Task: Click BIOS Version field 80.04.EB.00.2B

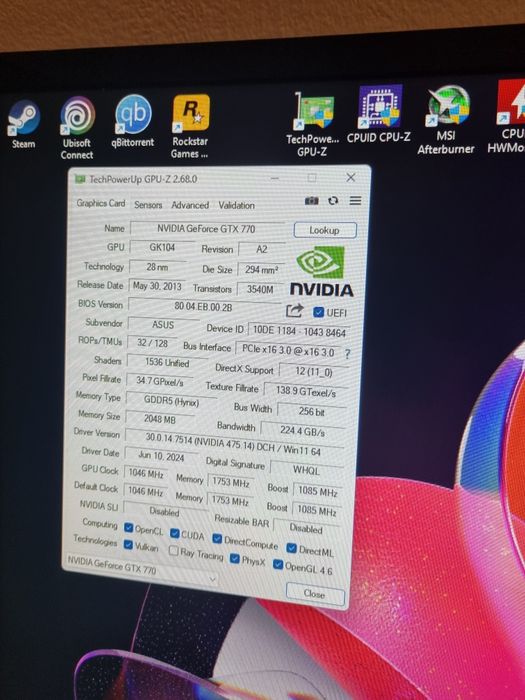Action: [x=204, y=307]
